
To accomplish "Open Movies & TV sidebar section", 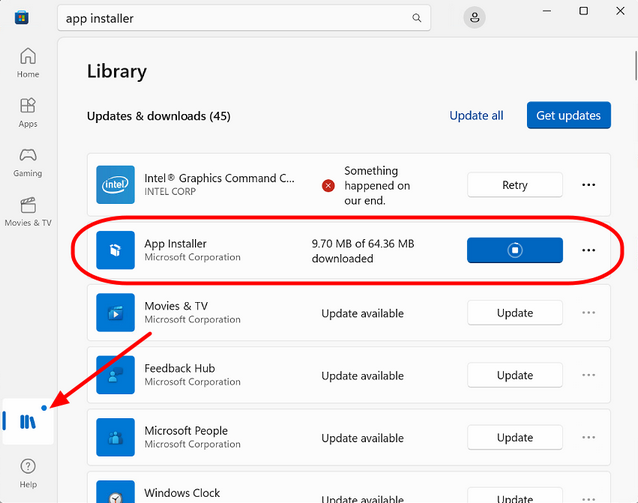I will 28,212.
